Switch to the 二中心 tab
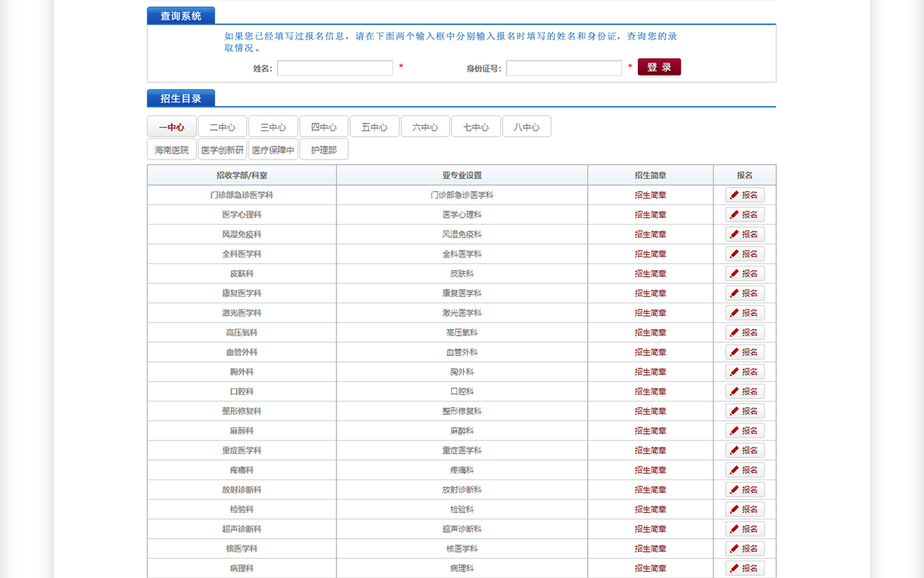Viewport: 924px width, 578px height. (222, 127)
